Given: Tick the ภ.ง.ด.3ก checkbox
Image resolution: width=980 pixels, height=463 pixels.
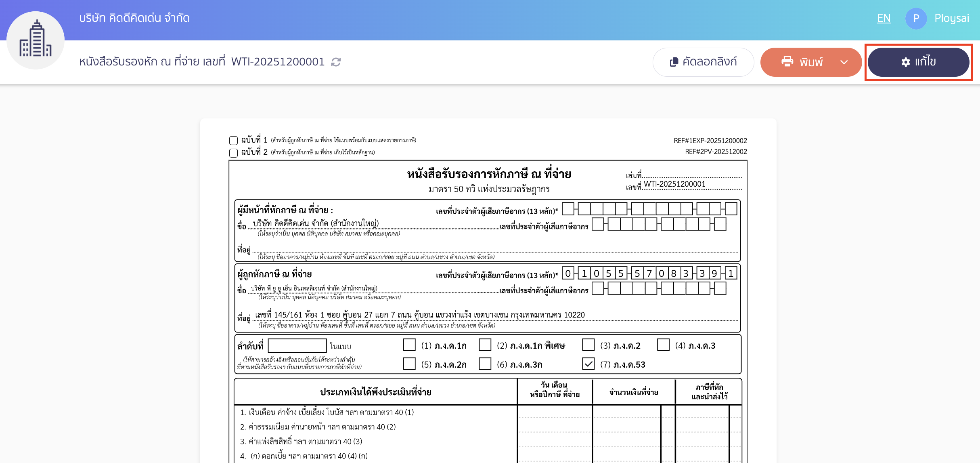Looking at the screenshot, I should (485, 364).
